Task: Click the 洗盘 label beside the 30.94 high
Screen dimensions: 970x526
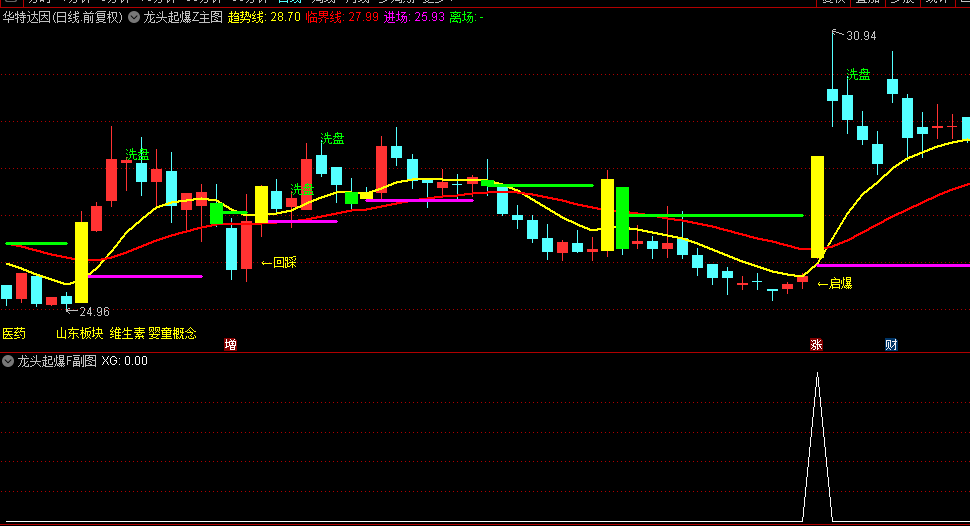Action: pyautogui.click(x=859, y=75)
